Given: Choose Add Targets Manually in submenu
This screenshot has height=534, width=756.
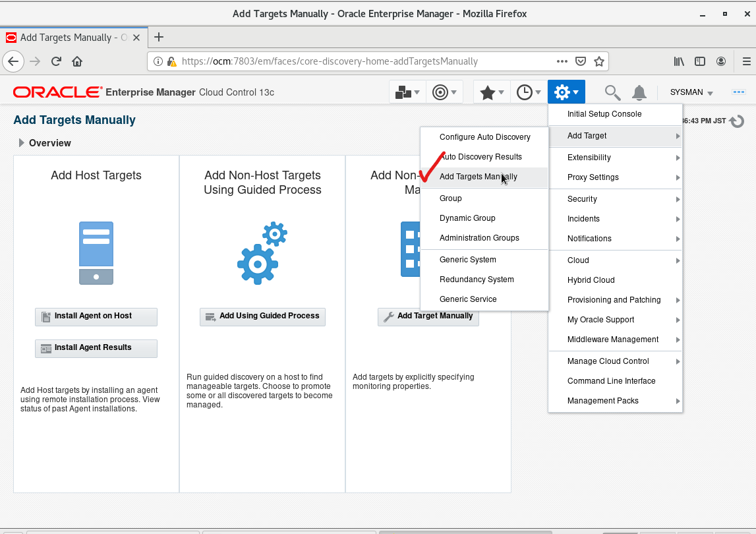Looking at the screenshot, I should pos(484,177).
